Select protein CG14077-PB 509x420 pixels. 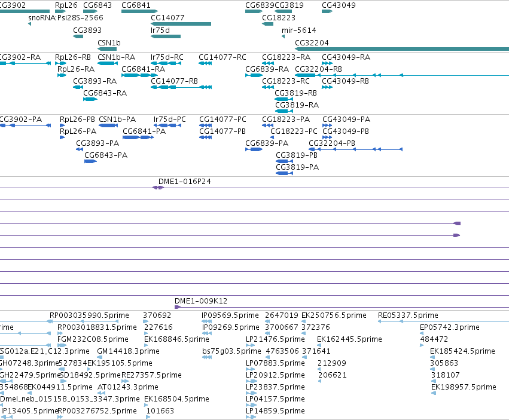tap(223, 131)
